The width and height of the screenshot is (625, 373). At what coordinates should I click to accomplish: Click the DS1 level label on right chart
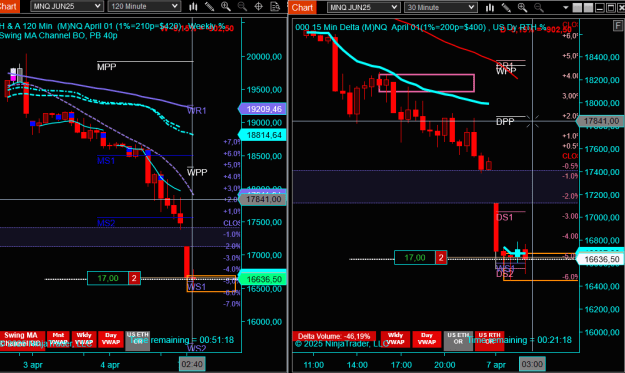pos(504,217)
